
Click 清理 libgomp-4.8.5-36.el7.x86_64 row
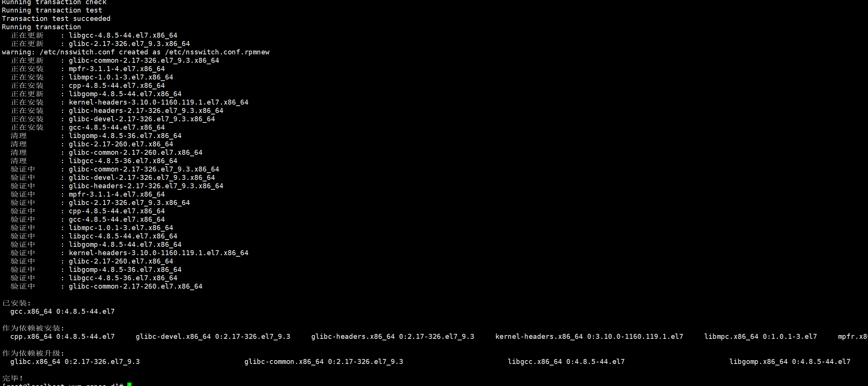(96, 136)
